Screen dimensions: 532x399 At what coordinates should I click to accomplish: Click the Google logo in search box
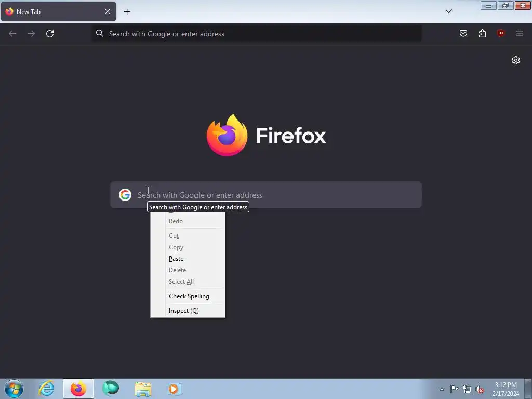[125, 195]
